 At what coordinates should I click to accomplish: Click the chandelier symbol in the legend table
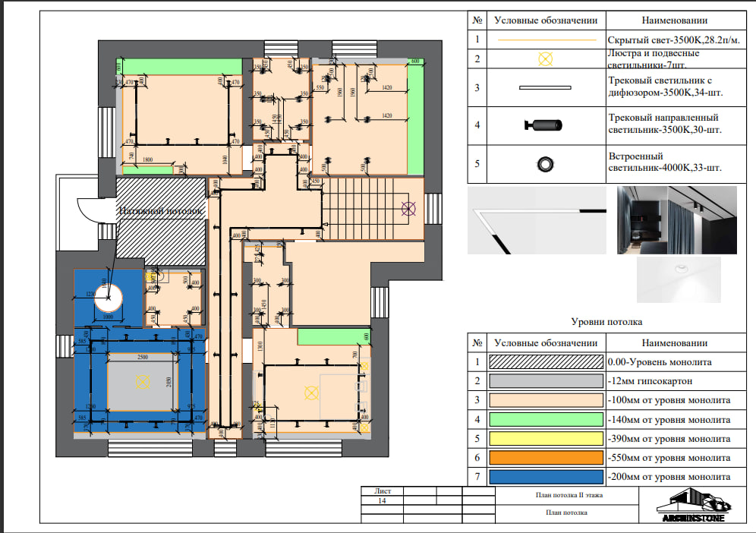pyautogui.click(x=545, y=59)
